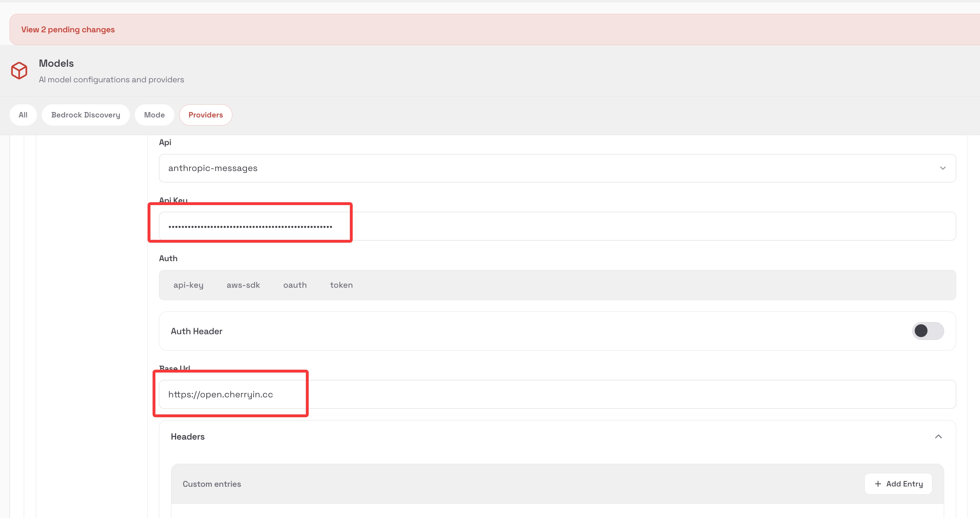This screenshot has height=518, width=980.
Task: Toggle the Auth Header switch
Action: tap(927, 331)
